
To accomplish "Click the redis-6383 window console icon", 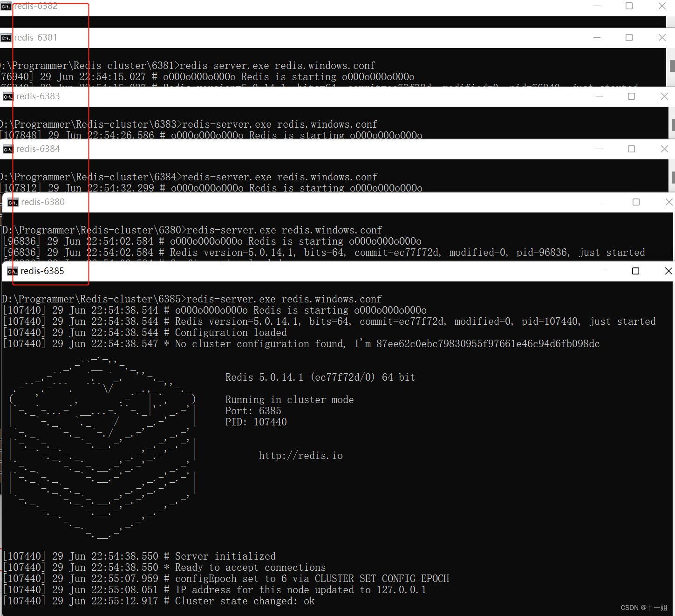I will (8, 96).
